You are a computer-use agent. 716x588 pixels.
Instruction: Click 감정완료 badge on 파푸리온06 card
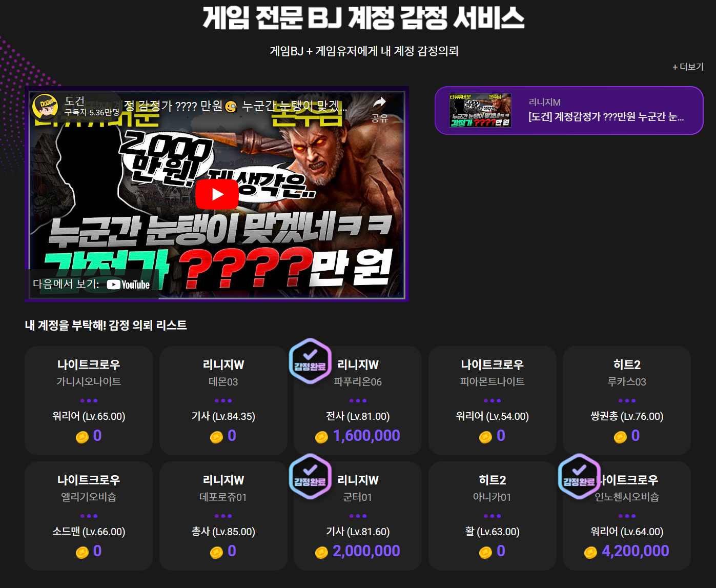click(310, 361)
